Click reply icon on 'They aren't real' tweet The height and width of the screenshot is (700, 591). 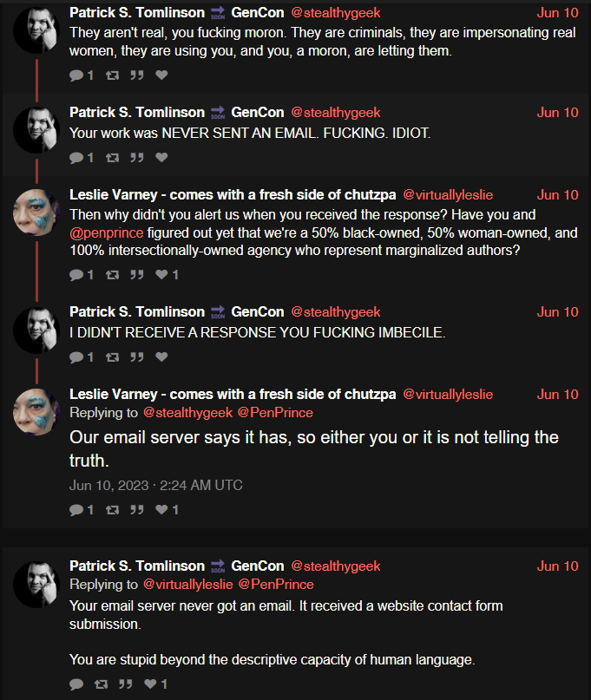[x=76, y=75]
